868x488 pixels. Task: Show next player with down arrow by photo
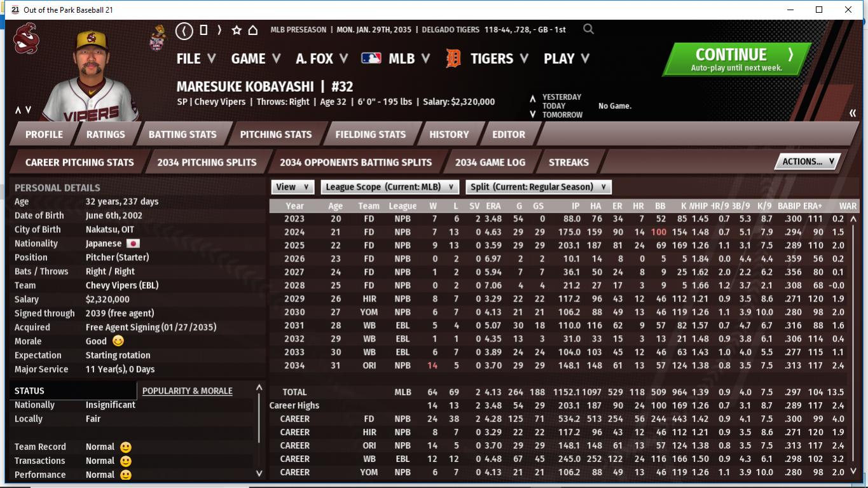[28, 110]
